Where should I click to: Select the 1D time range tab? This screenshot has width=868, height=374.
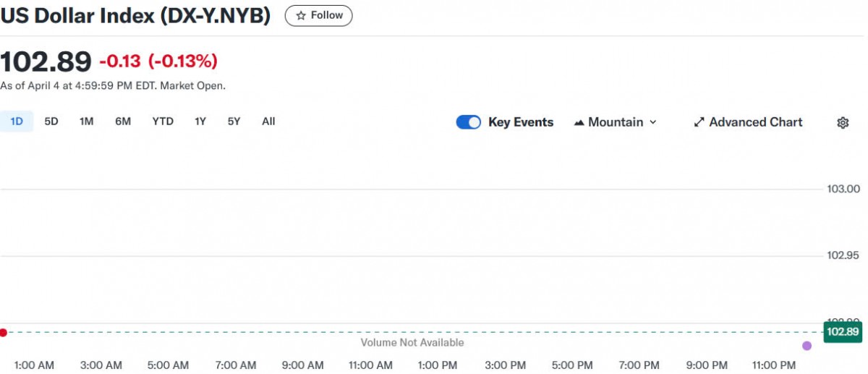pyautogui.click(x=17, y=122)
